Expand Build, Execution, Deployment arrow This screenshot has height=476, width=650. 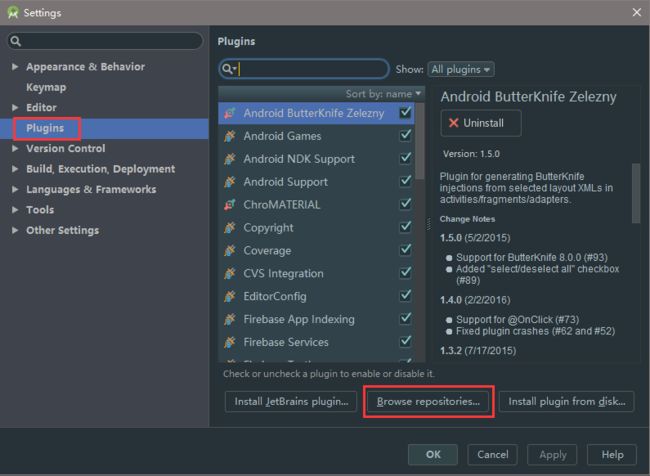[x=15, y=169]
